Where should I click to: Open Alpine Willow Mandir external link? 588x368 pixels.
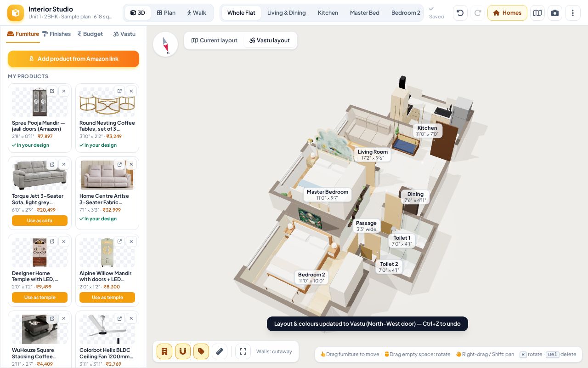pos(119,241)
